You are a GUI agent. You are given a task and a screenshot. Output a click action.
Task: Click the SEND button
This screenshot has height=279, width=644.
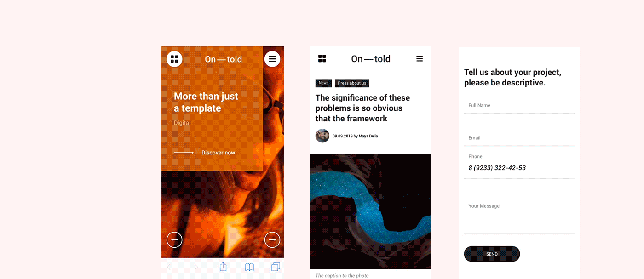coord(492,254)
